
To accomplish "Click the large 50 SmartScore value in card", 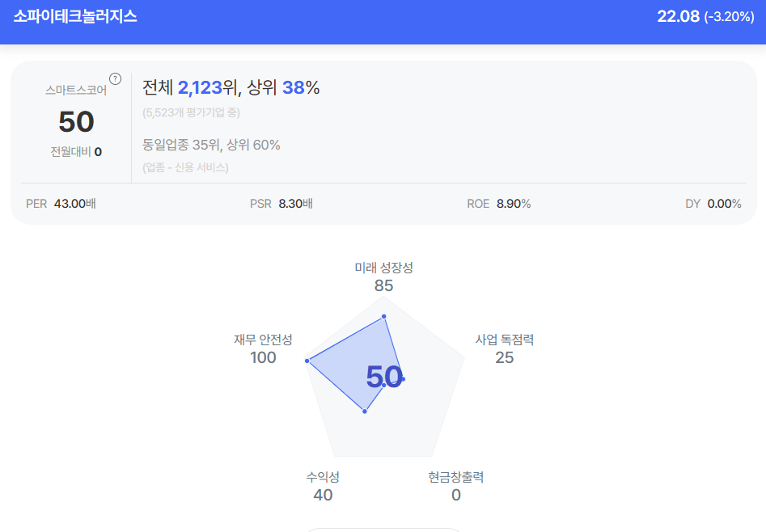I will [x=76, y=121].
